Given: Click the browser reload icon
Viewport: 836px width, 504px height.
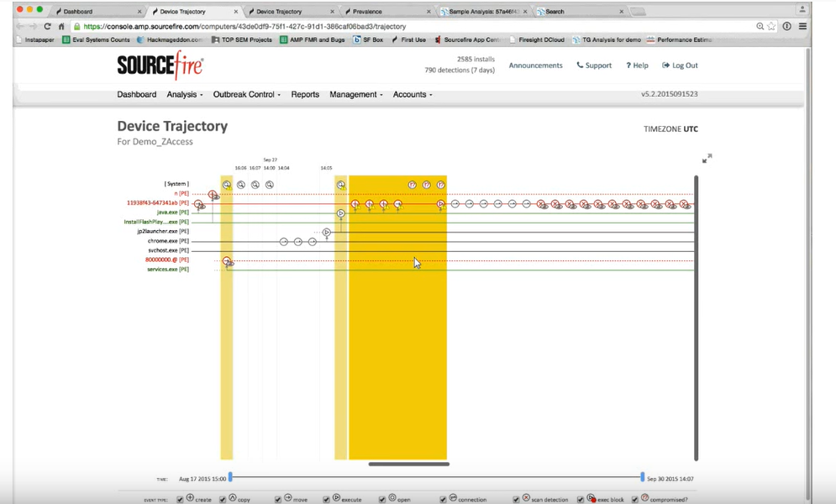Looking at the screenshot, I should pyautogui.click(x=47, y=26).
